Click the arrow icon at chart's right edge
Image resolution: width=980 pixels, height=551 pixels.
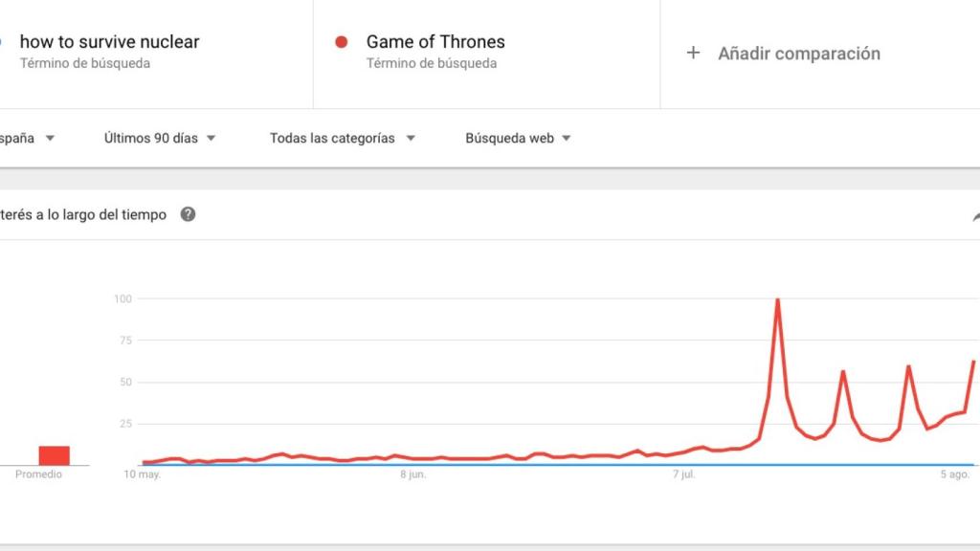[x=975, y=217]
